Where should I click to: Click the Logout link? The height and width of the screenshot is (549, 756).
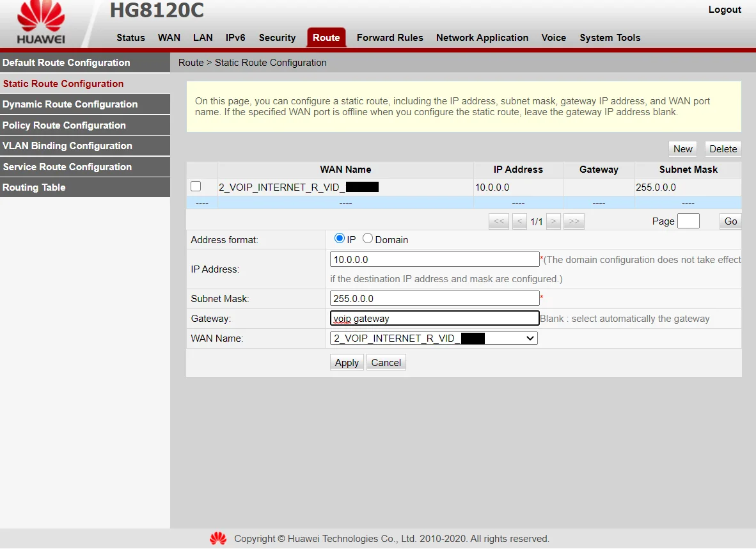725,9
